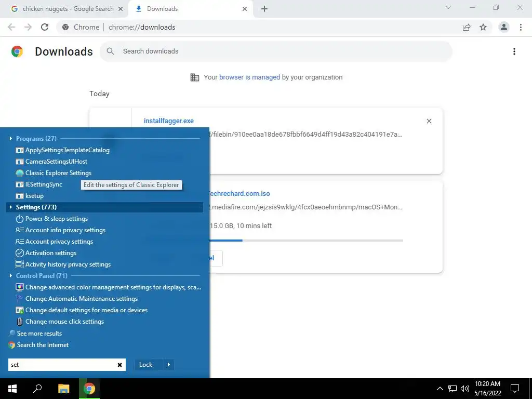
Task: Clear the start menu search text
Action: pos(120,365)
